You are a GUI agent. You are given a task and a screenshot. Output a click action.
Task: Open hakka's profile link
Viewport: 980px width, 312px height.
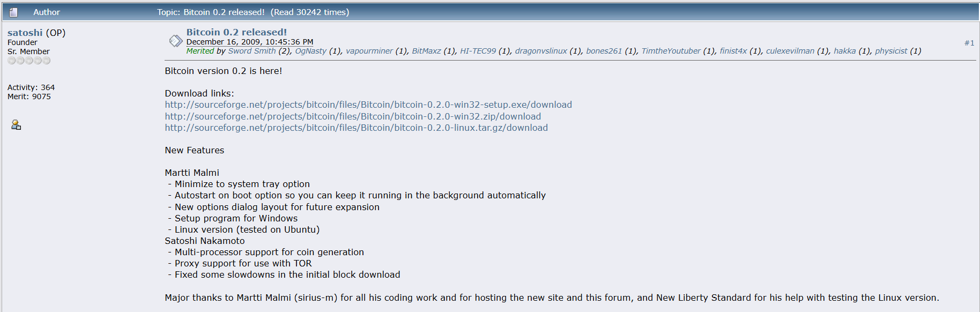(844, 51)
